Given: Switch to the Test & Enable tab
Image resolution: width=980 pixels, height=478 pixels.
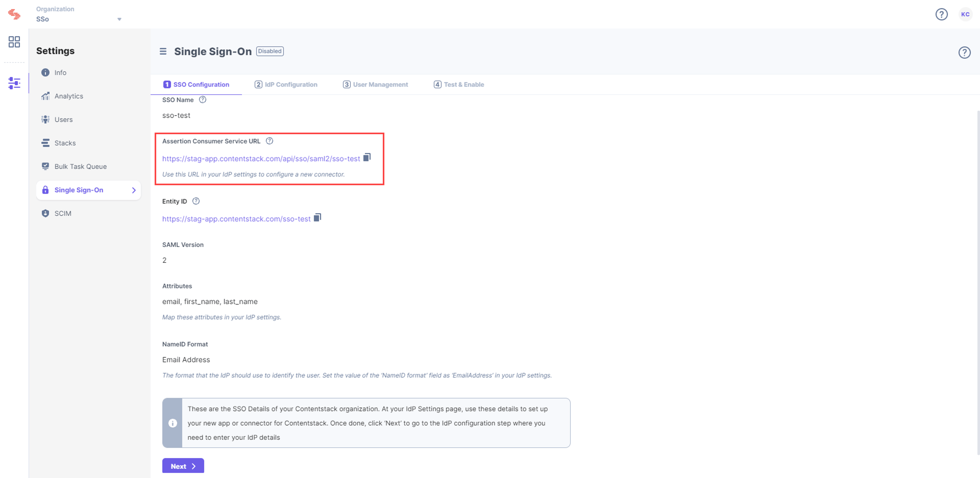Looking at the screenshot, I should click(459, 84).
